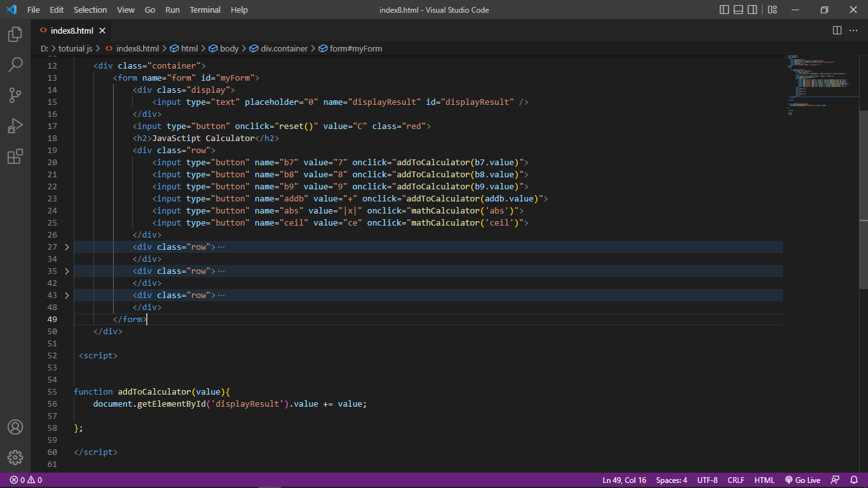This screenshot has width=868, height=488.
Task: Click errors and warnings status indicator
Action: 26,480
